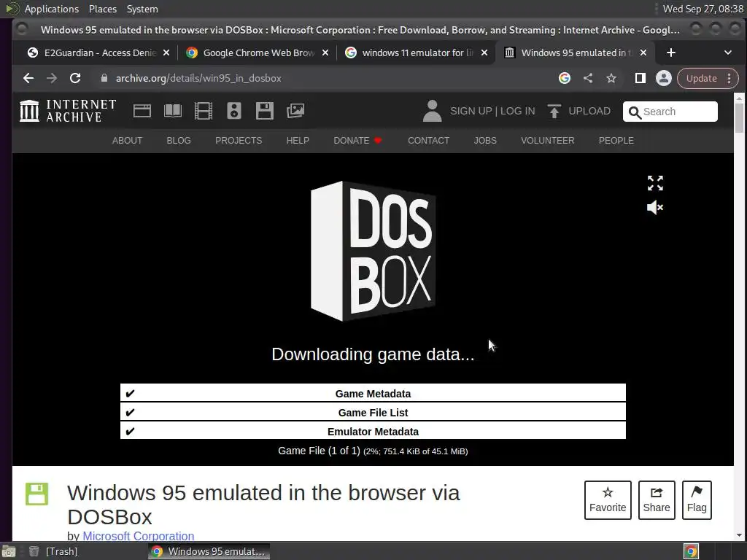Screen dimensions: 747x560
Task: Click the Chrome icon in the bottom panel
Action: (692, 551)
